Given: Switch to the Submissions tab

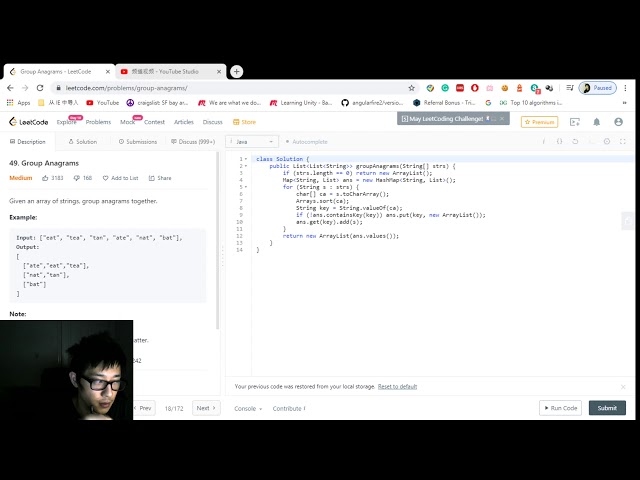Looking at the screenshot, I should [138, 142].
